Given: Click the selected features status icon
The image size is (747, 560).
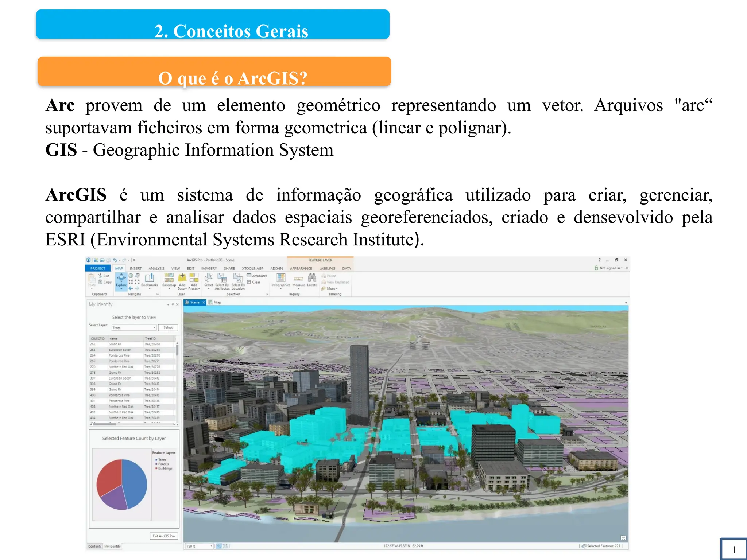Looking at the screenshot, I should click(584, 546).
